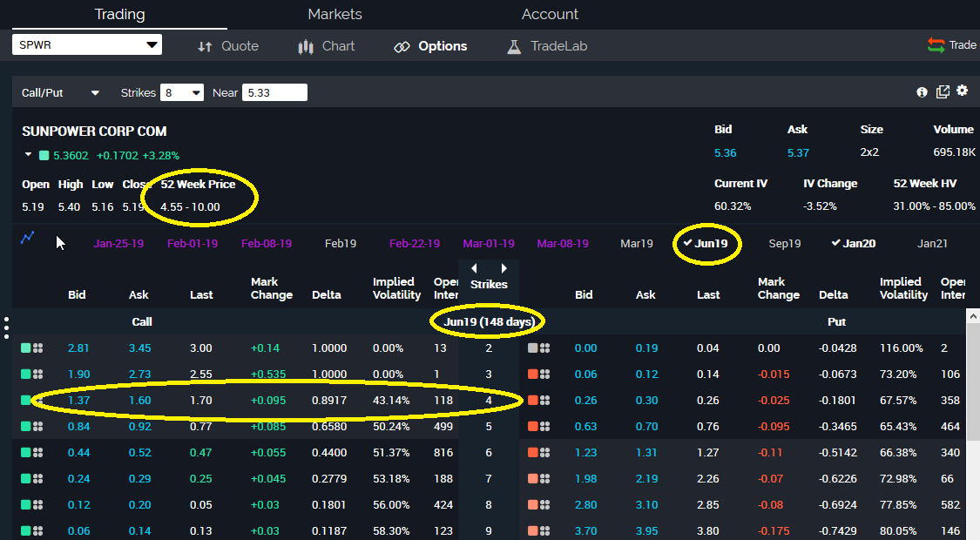Click the 1.37 call bid at strike 4

(x=78, y=401)
